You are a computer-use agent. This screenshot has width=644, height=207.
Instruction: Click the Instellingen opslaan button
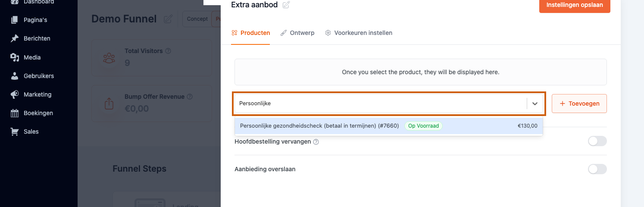click(x=575, y=5)
